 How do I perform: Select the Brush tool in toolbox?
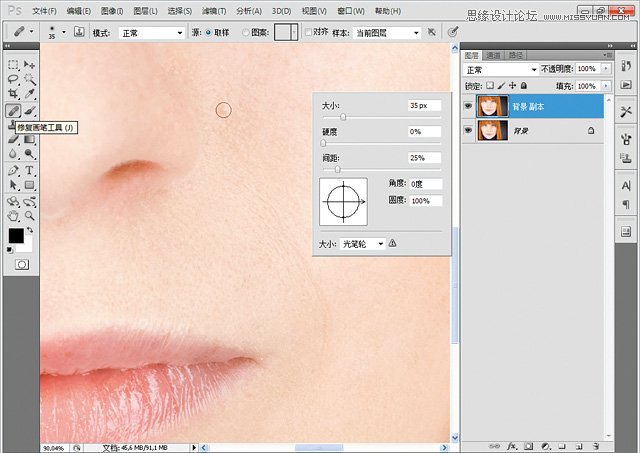coord(29,111)
